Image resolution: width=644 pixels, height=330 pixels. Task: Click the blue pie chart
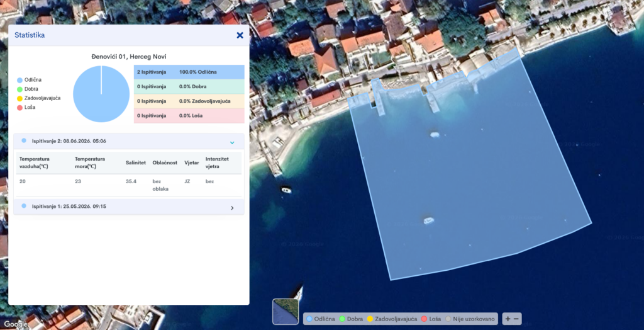(x=101, y=94)
